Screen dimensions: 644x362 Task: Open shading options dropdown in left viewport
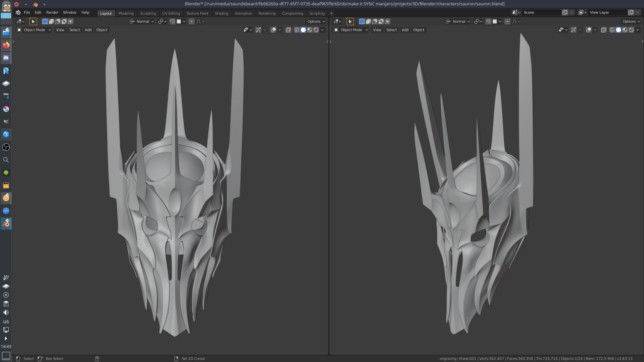pyautogui.click(x=323, y=30)
